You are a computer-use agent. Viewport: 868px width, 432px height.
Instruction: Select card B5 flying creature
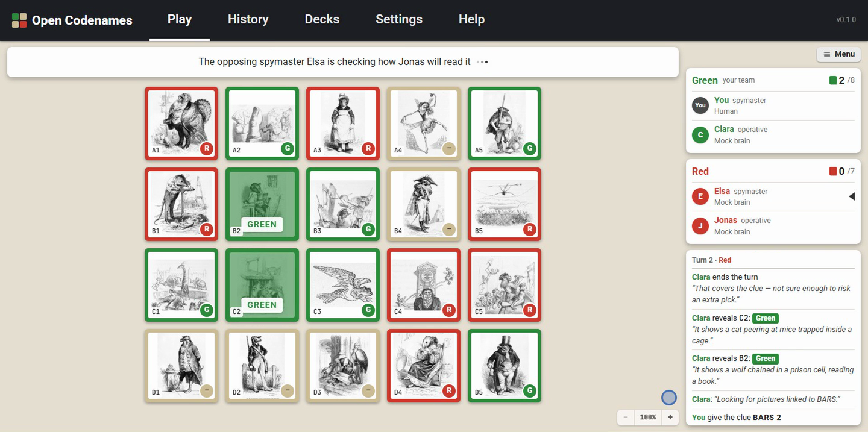point(505,204)
